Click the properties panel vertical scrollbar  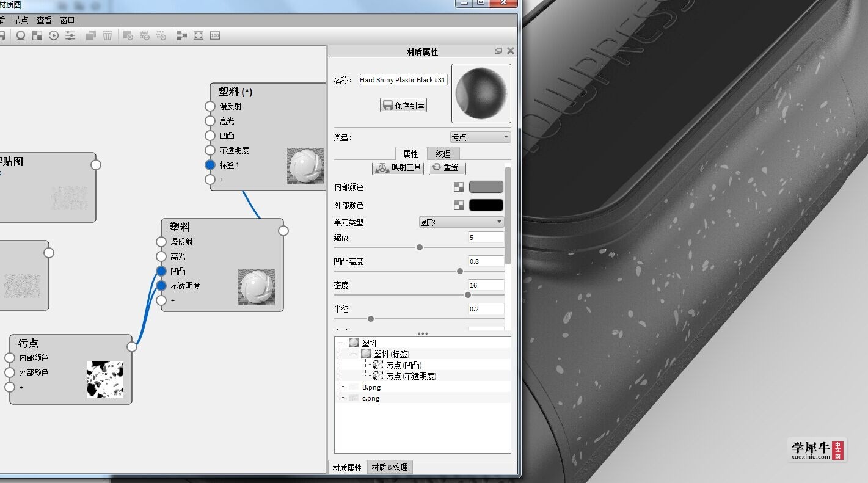(x=508, y=215)
